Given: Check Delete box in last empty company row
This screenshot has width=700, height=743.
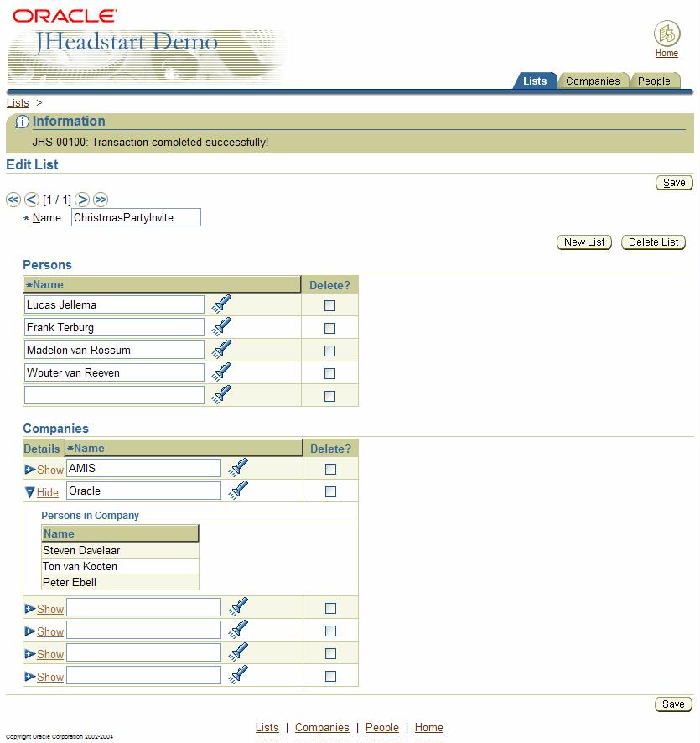Looking at the screenshot, I should 330,677.
